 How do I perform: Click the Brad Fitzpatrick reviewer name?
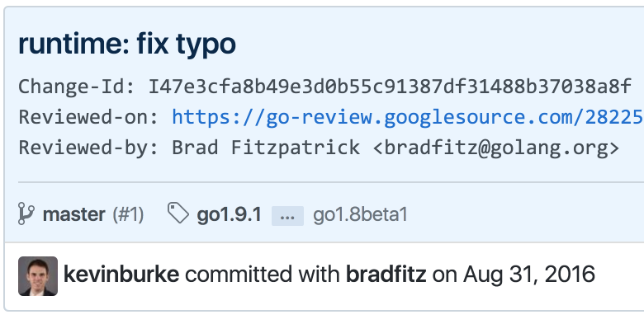(266, 148)
